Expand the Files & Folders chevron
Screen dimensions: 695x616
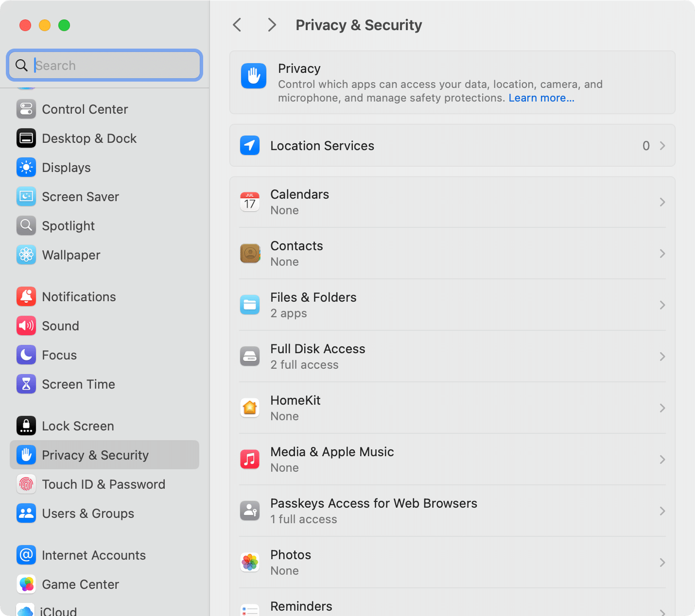tap(662, 305)
